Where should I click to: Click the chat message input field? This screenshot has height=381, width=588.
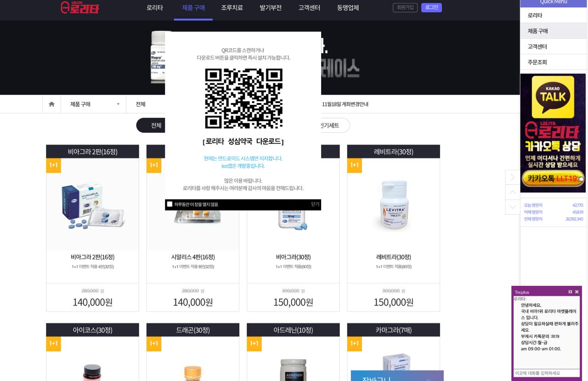(546, 373)
